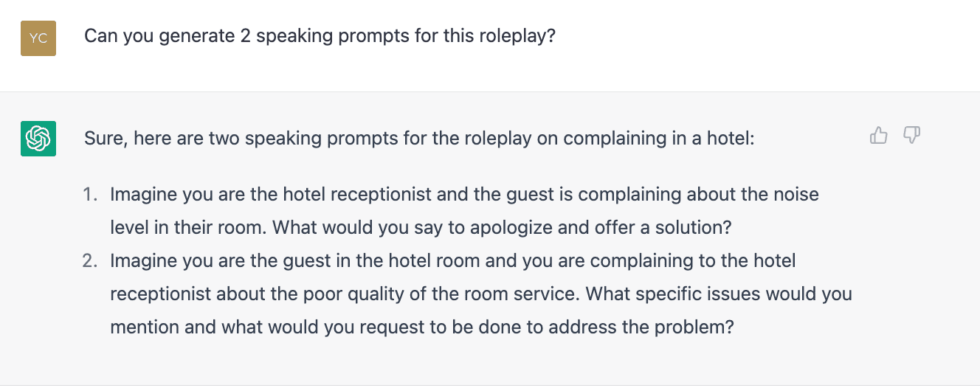Click the thumbs down icon on the response

(912, 136)
